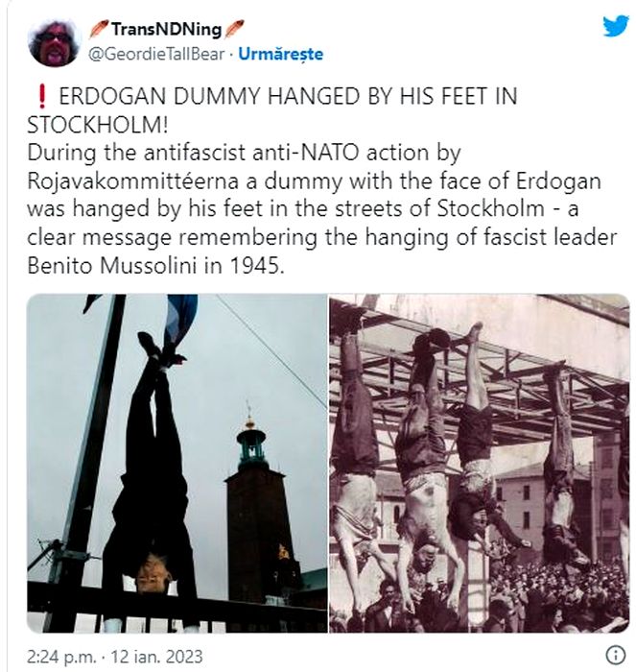Open the @GeordieTallBear handle link
This screenshot has height=672, width=636.
(x=156, y=54)
